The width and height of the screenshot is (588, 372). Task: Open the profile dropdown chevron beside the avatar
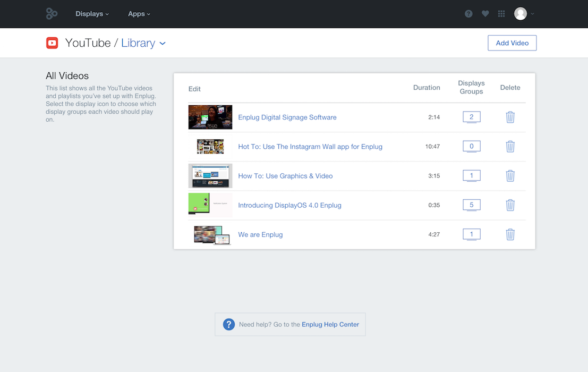tap(532, 15)
